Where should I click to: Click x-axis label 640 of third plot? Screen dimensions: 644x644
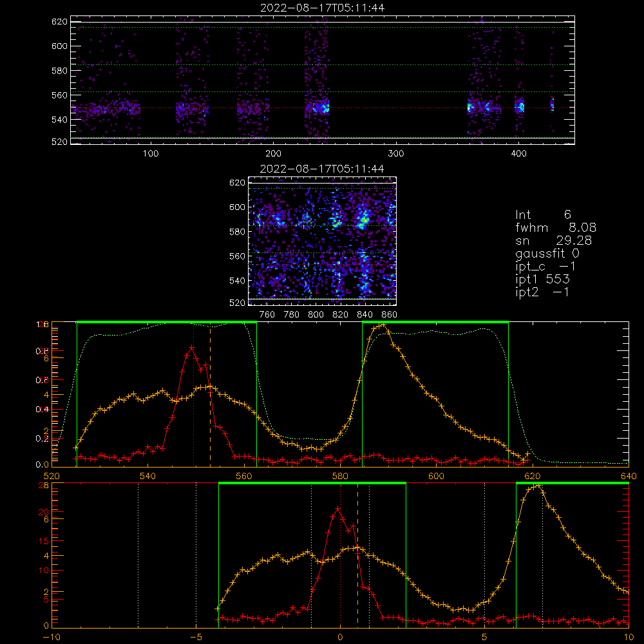click(629, 476)
